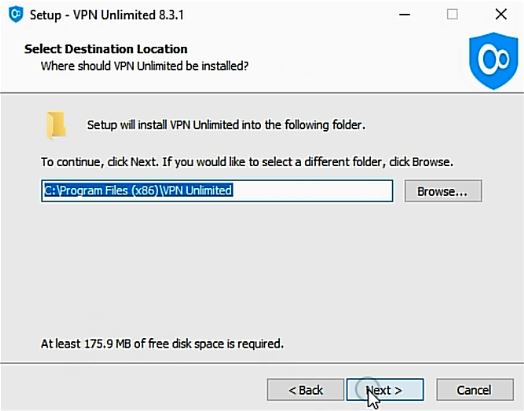Click the large VPN Unlimited shield logo

coord(493,61)
